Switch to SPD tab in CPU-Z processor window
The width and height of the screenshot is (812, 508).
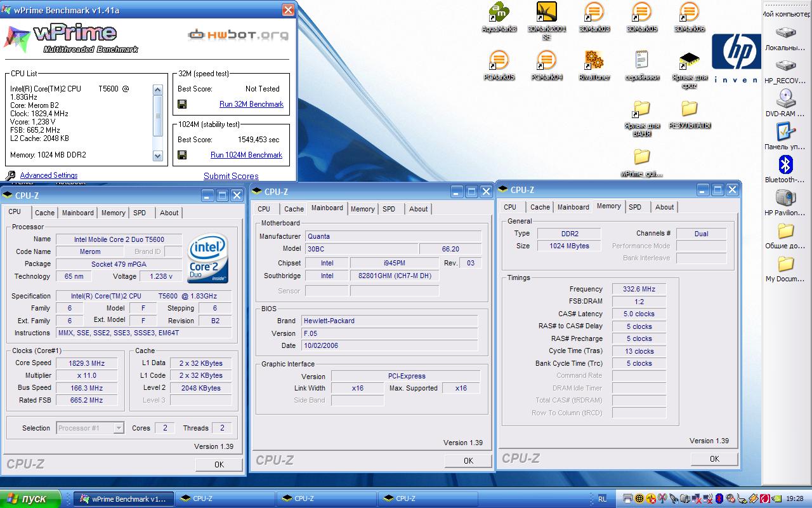tap(140, 213)
